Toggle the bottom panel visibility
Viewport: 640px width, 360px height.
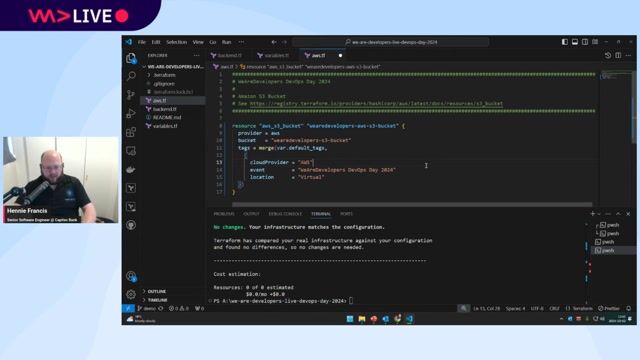coord(575,42)
